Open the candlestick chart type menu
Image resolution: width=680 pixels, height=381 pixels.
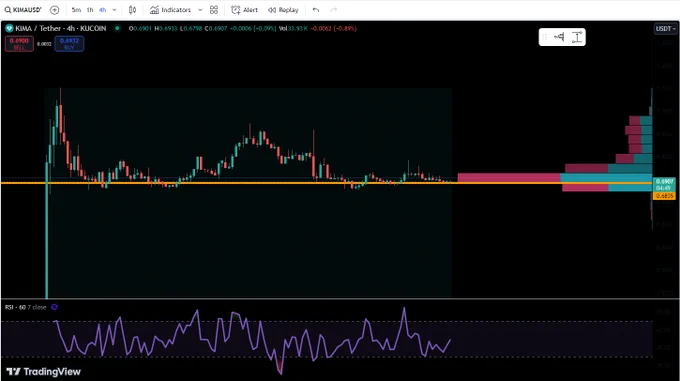pyautogui.click(x=132, y=10)
